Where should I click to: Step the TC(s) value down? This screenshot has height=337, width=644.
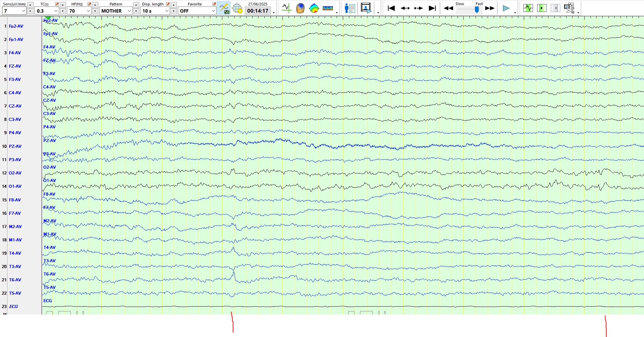[x=63, y=11]
